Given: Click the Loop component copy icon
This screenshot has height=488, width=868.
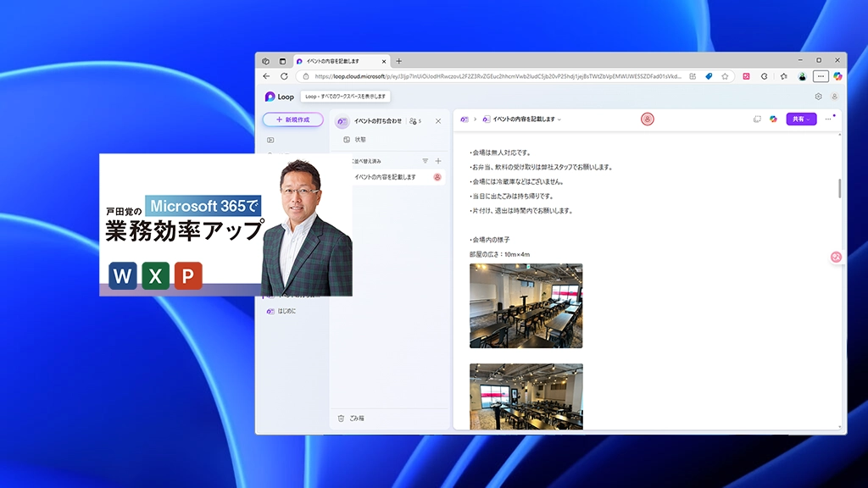Looking at the screenshot, I should 757,119.
